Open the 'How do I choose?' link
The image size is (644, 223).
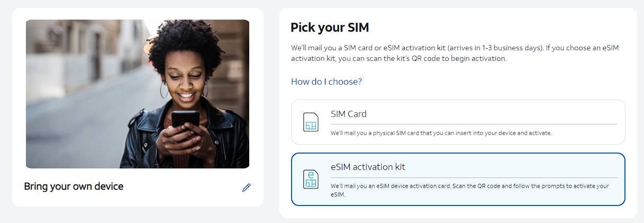click(326, 82)
